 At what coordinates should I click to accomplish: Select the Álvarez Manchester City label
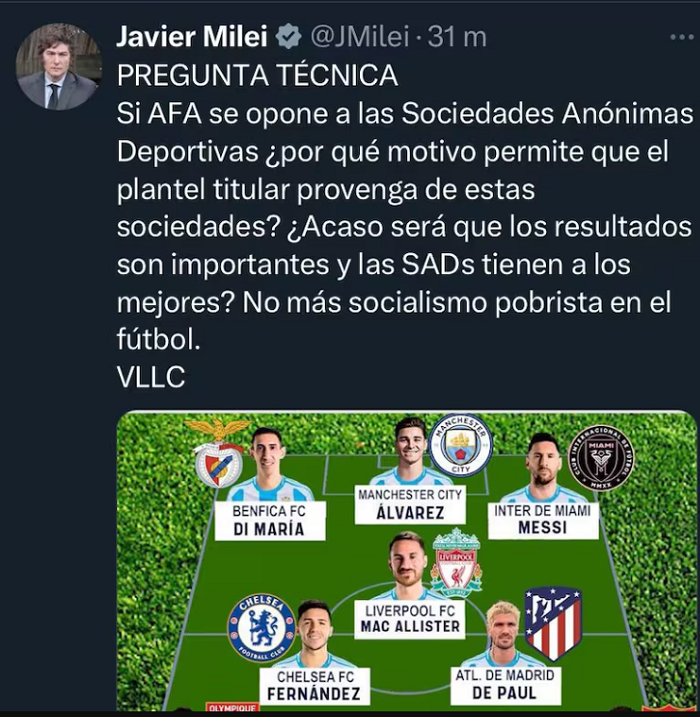point(410,505)
